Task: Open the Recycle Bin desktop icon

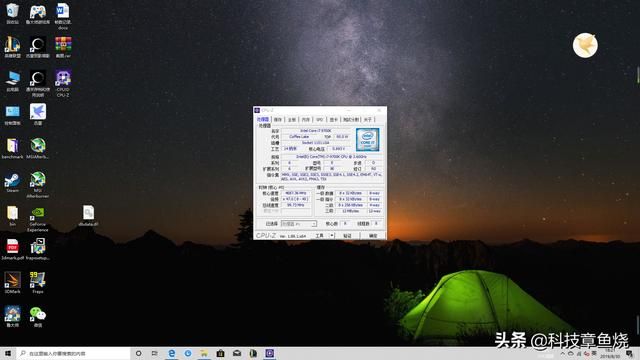Action: [x=12, y=13]
